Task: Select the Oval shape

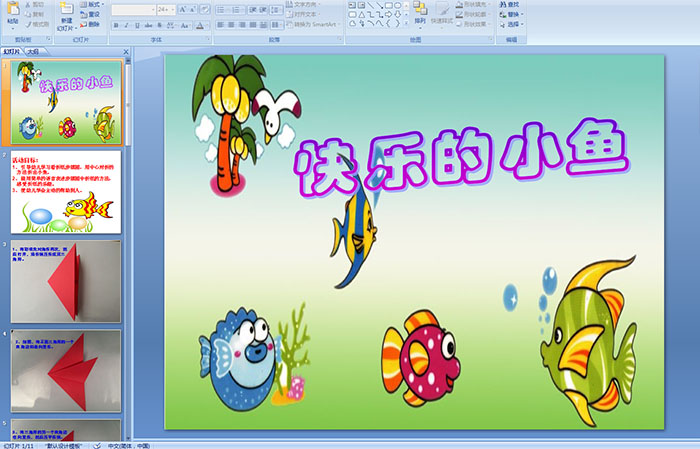Action: (x=398, y=5)
